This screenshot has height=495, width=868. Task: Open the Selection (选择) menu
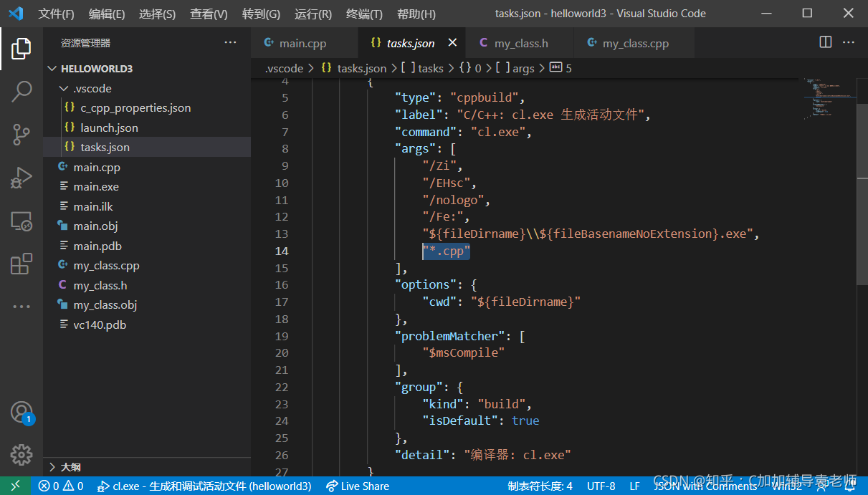point(157,14)
